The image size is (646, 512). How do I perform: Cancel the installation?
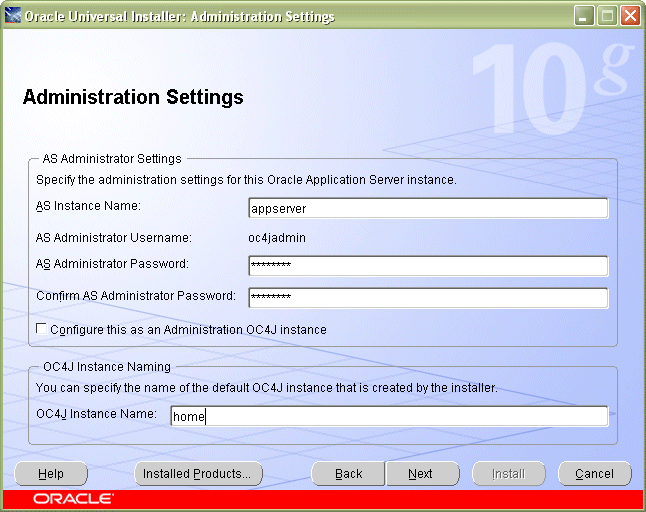click(595, 474)
